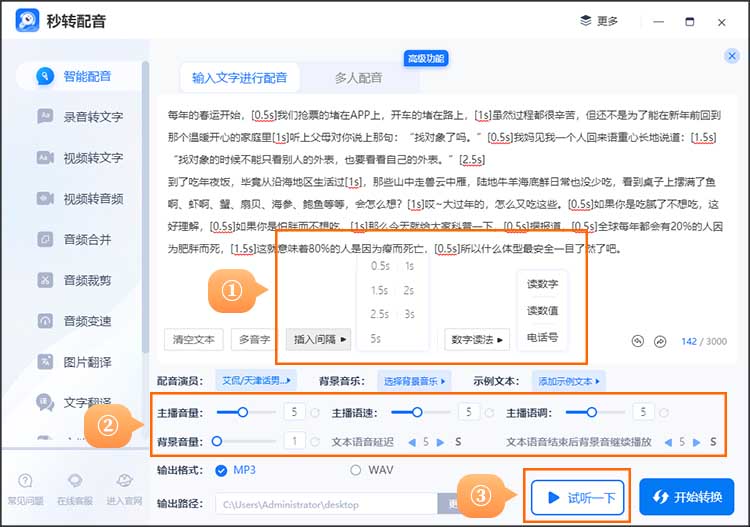The image size is (750, 527).
Task: Choose 1s interval option
Action: (409, 266)
